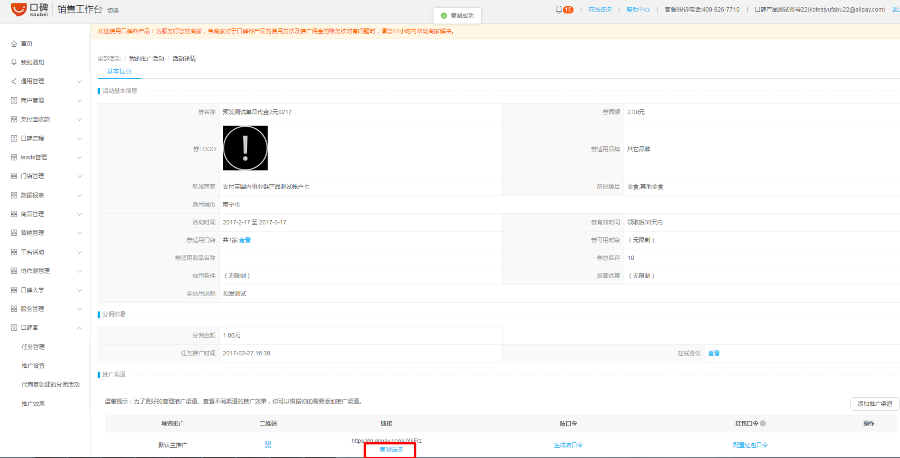Click the home icon beside 首页

pyautogui.click(x=14, y=44)
